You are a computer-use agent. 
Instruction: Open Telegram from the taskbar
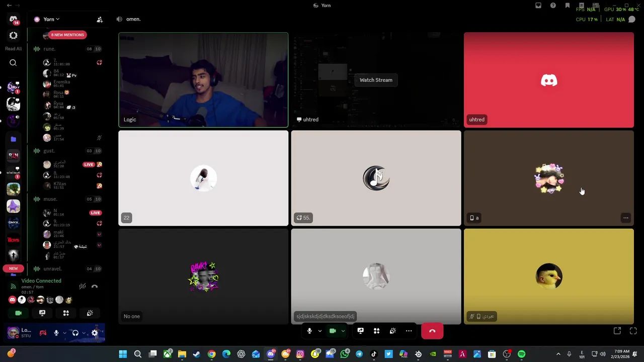[359, 354]
